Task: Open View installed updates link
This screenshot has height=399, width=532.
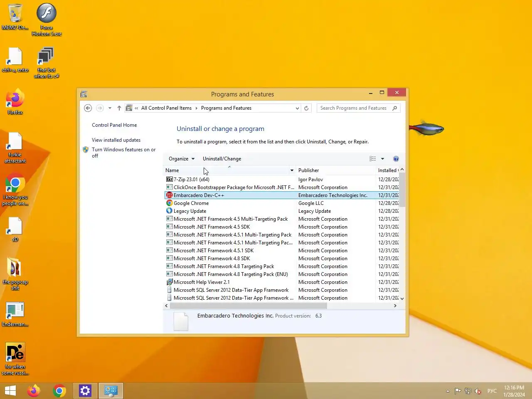Action: (116, 140)
